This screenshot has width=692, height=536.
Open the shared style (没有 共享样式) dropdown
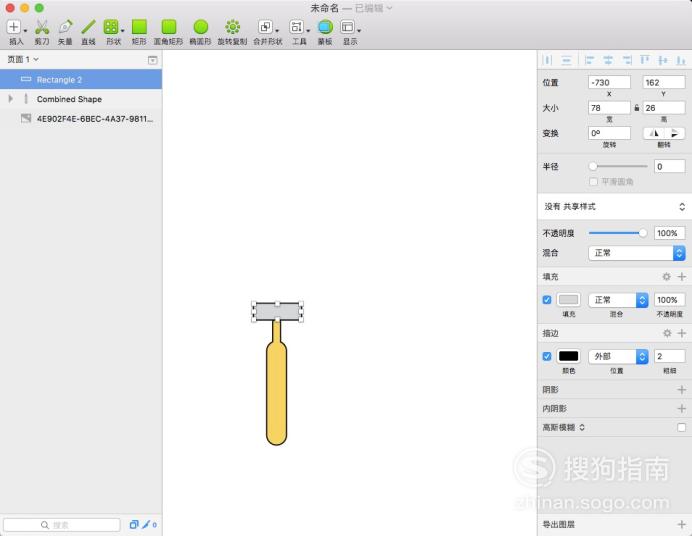pos(614,206)
